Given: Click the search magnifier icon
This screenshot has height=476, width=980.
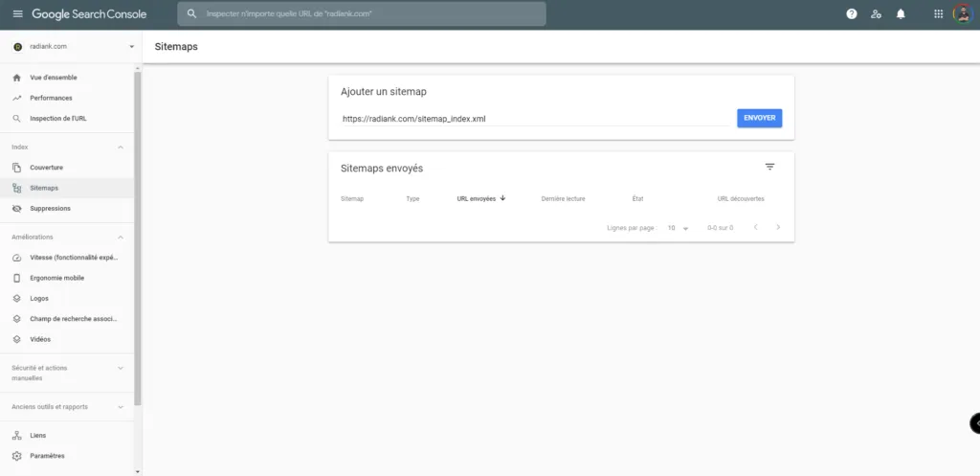Looking at the screenshot, I should [191, 13].
